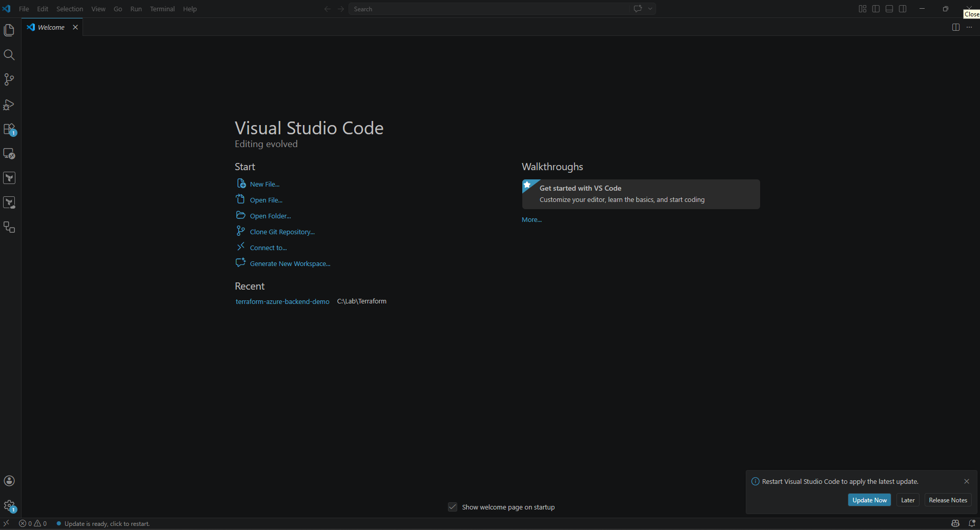The width and height of the screenshot is (980, 530).
Task: Open the notifications bell in status bar
Action: click(971, 523)
